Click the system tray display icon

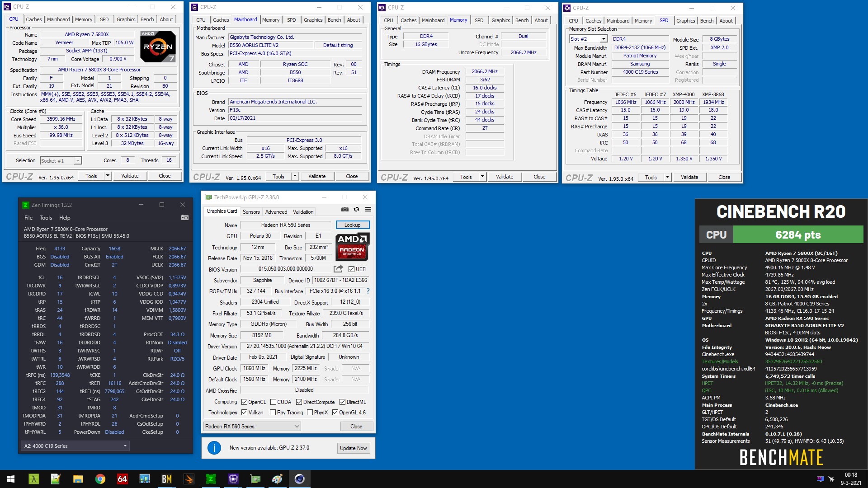pos(820,479)
